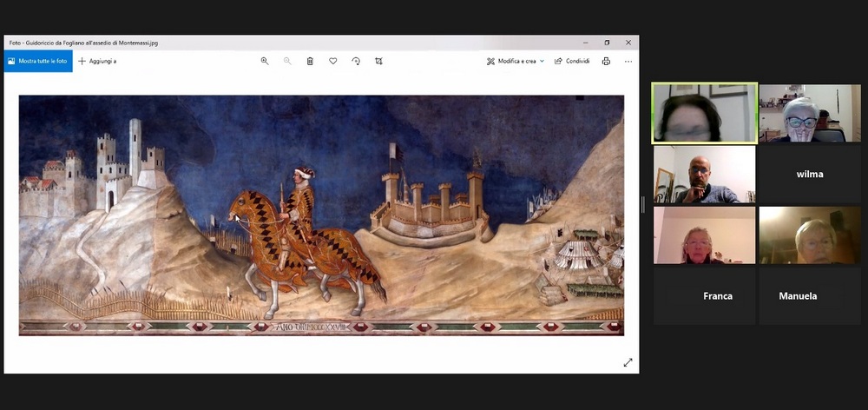Close the Foto window

tap(628, 43)
